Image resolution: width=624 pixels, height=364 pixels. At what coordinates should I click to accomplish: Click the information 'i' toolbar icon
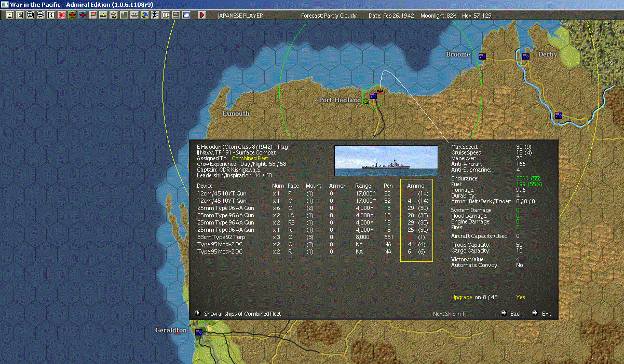[51, 15]
